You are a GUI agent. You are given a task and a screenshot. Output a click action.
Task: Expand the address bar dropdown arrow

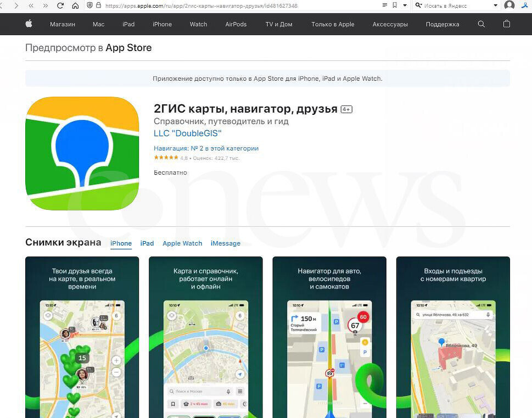coord(405,5)
